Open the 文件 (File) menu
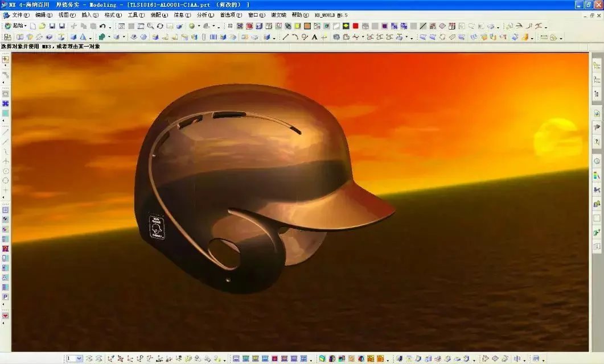 [20, 15]
